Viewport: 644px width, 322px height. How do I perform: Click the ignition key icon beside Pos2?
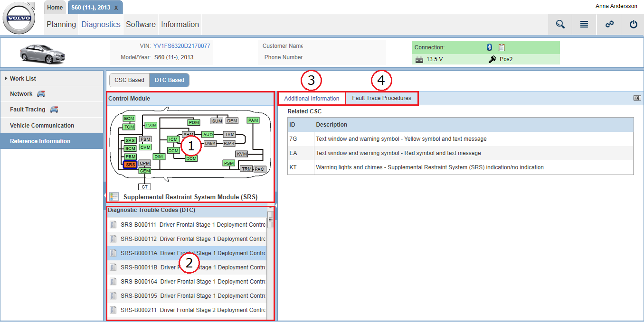click(492, 60)
